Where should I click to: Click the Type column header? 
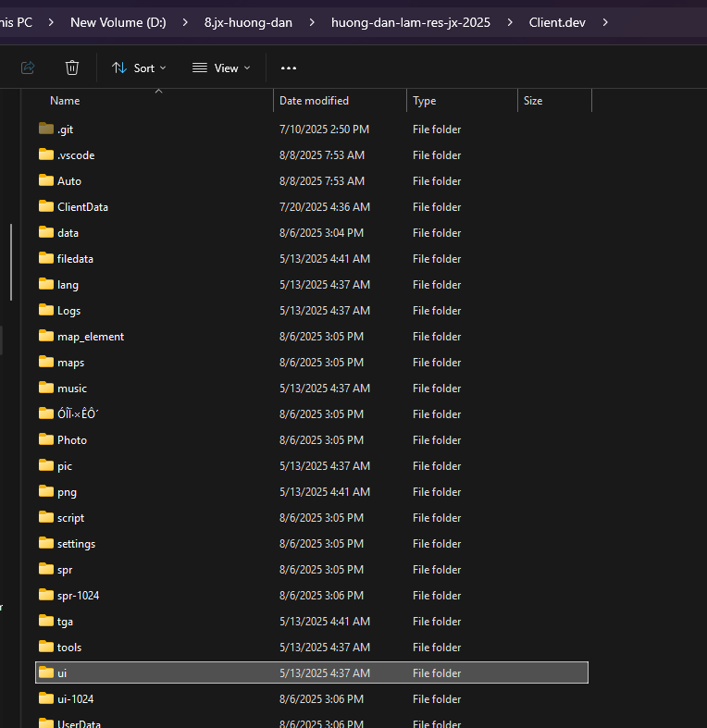[x=424, y=101]
